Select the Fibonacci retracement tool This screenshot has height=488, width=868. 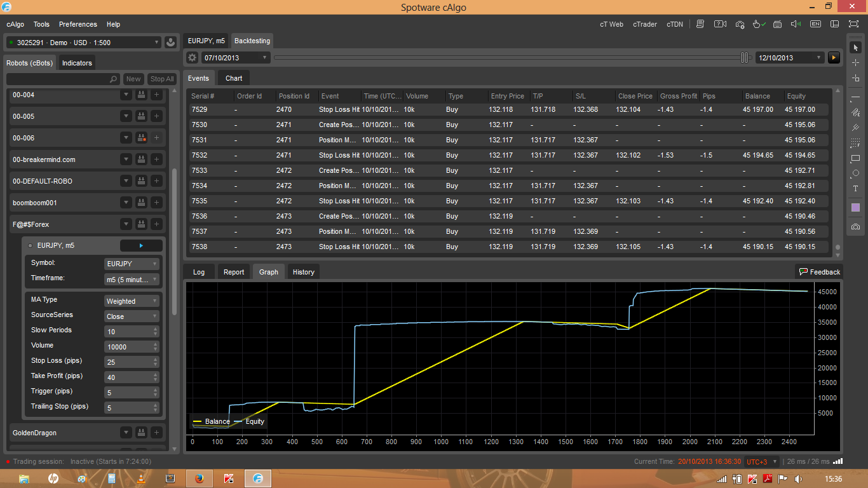click(x=855, y=143)
